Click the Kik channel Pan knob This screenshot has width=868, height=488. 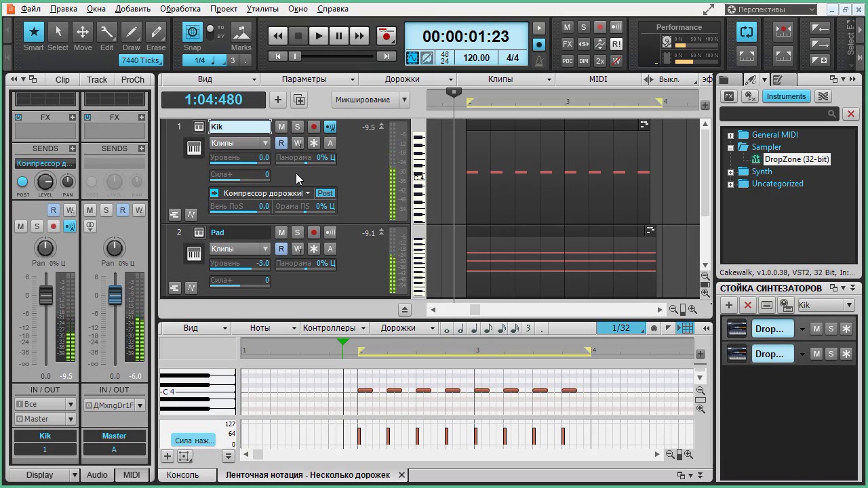click(x=45, y=247)
